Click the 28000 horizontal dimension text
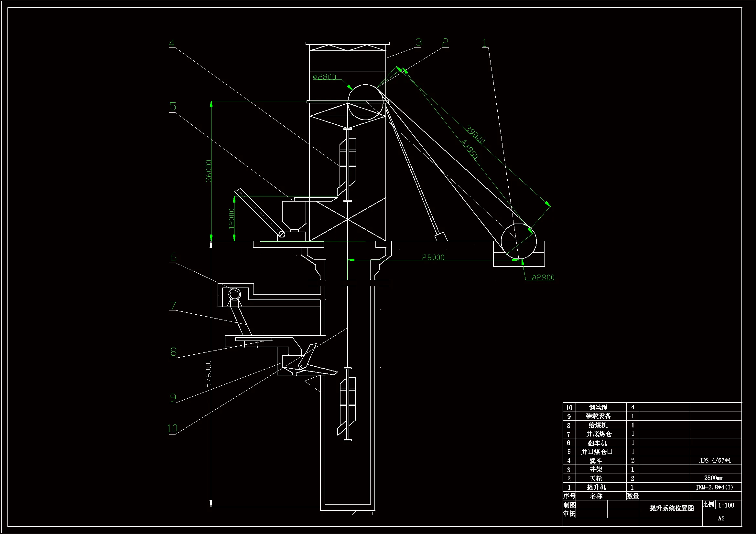 pos(433,257)
